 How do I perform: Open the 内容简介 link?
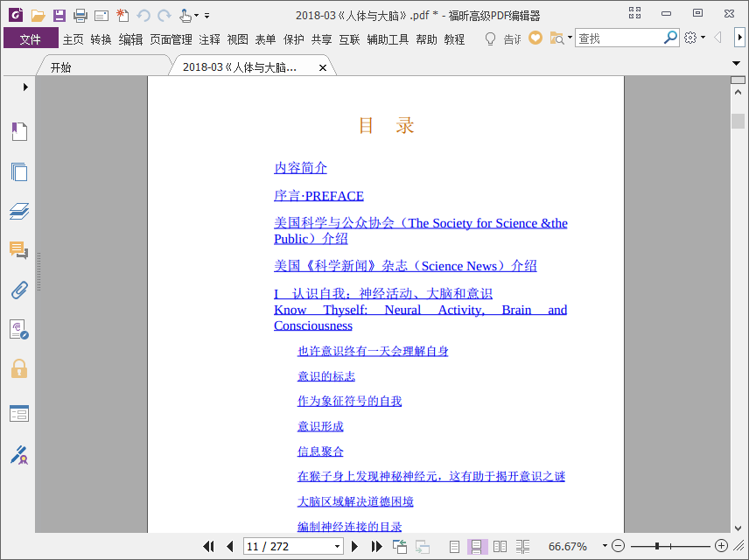300,168
